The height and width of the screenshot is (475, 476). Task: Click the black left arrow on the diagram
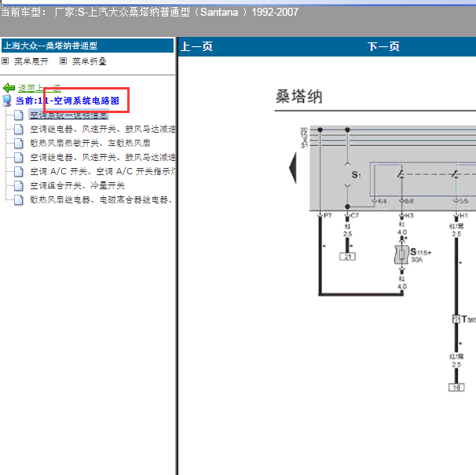[x=293, y=168]
